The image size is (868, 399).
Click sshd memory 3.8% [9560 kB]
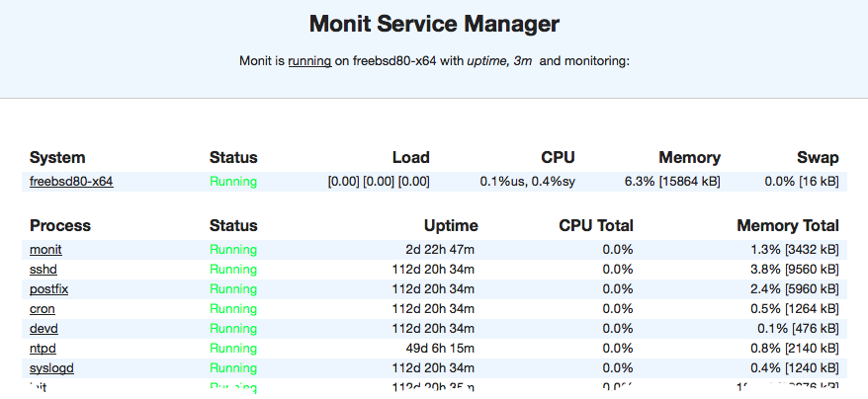click(x=795, y=270)
